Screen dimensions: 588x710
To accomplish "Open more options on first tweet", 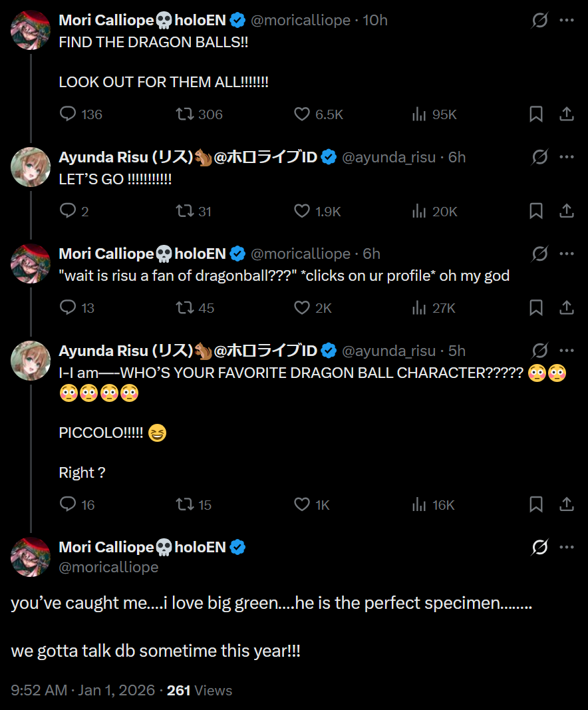I will pos(567,20).
